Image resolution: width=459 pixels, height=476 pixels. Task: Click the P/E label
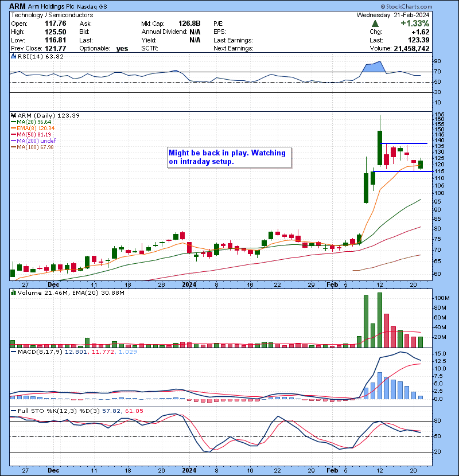point(219,24)
